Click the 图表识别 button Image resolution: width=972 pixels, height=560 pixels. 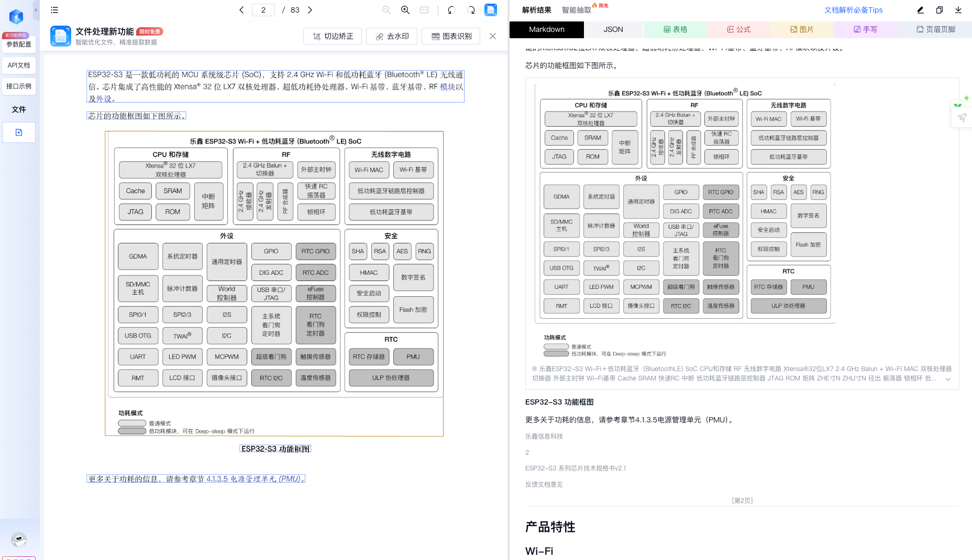point(451,36)
